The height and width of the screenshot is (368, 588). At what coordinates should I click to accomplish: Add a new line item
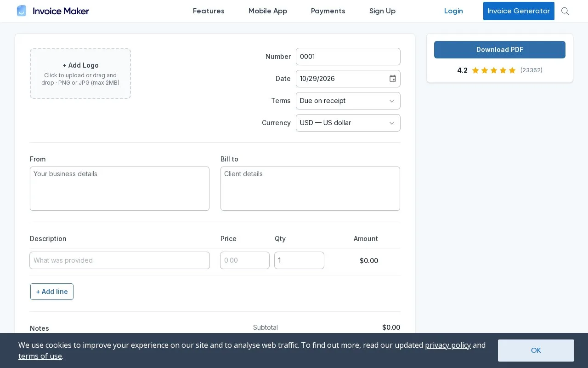pos(52,292)
